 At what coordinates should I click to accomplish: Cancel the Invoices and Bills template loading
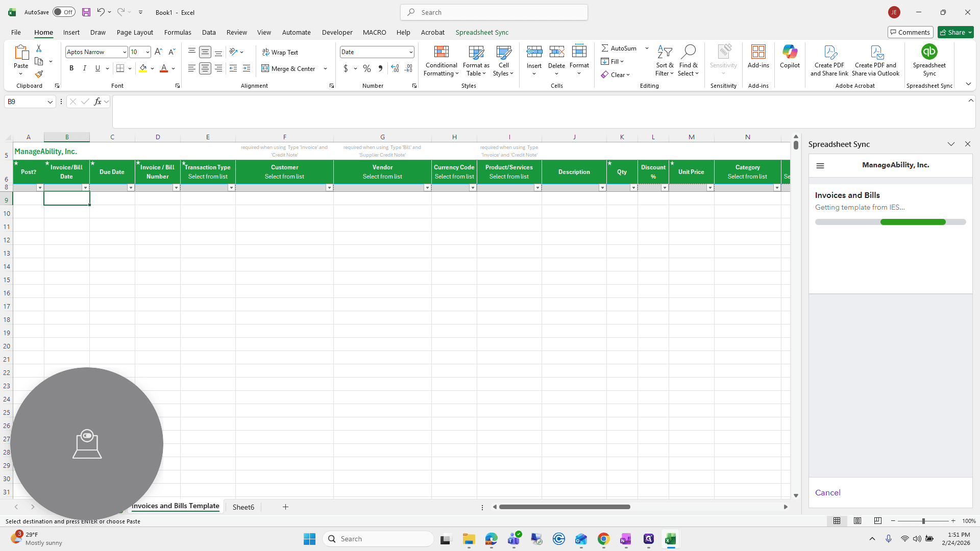tap(827, 493)
